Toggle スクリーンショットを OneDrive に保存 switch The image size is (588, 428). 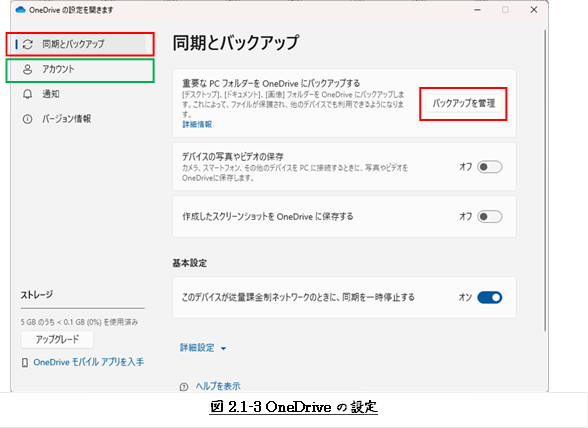click(x=489, y=216)
